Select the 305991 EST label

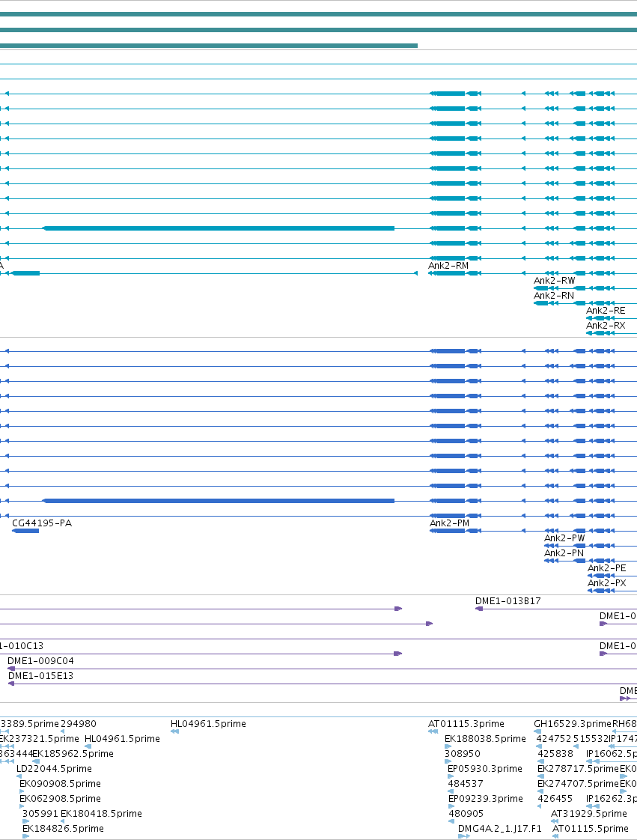(40, 814)
